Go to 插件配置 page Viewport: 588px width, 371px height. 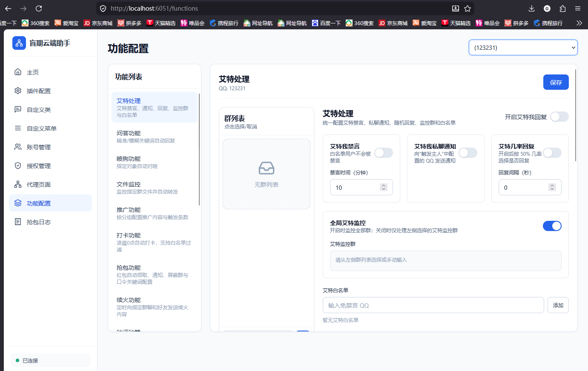click(x=50, y=91)
